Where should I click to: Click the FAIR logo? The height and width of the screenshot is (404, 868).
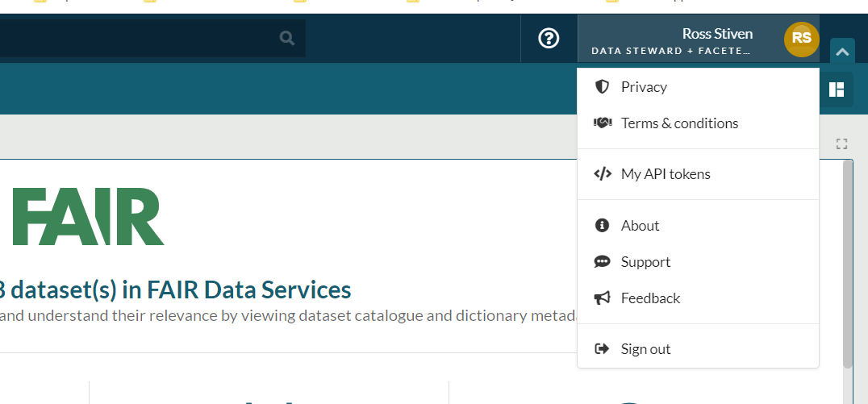[x=88, y=216]
